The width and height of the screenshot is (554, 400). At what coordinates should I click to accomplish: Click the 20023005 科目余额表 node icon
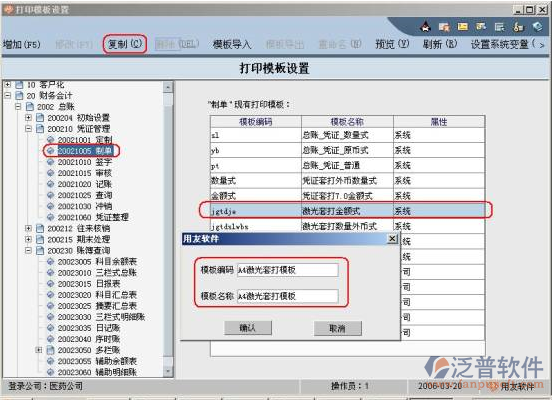pyautogui.click(x=51, y=261)
